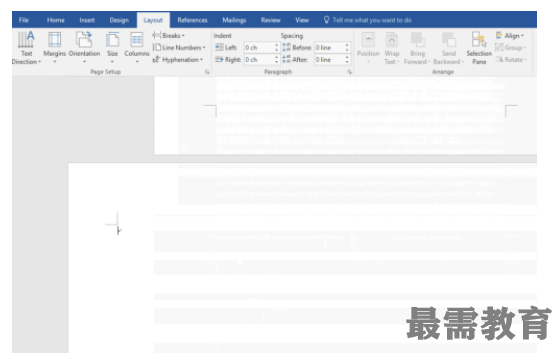The image size is (558, 363).
Task: Open the Margins menu
Action: (x=54, y=48)
